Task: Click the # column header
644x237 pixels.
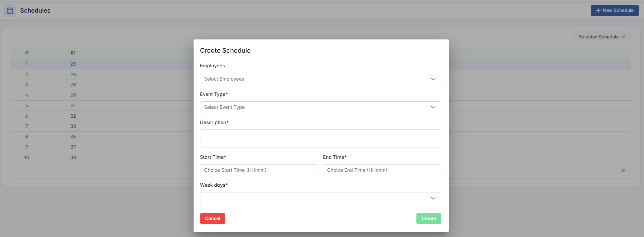Action: [x=27, y=53]
